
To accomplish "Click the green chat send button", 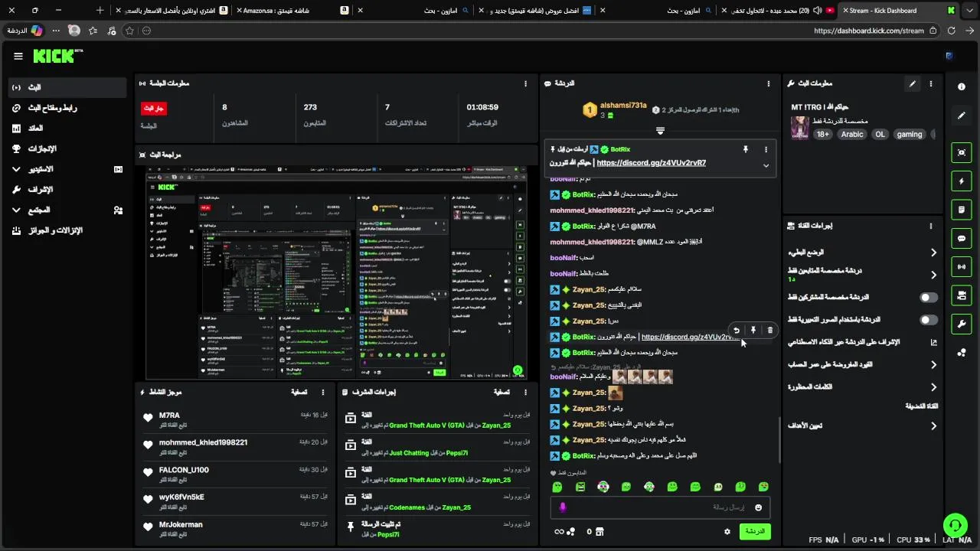I will (755, 531).
